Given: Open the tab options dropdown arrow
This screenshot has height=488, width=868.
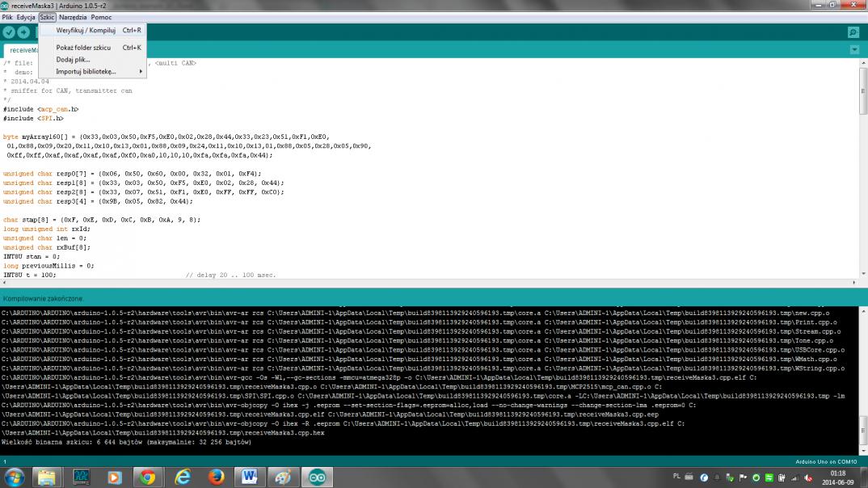Looking at the screenshot, I should 854,50.
